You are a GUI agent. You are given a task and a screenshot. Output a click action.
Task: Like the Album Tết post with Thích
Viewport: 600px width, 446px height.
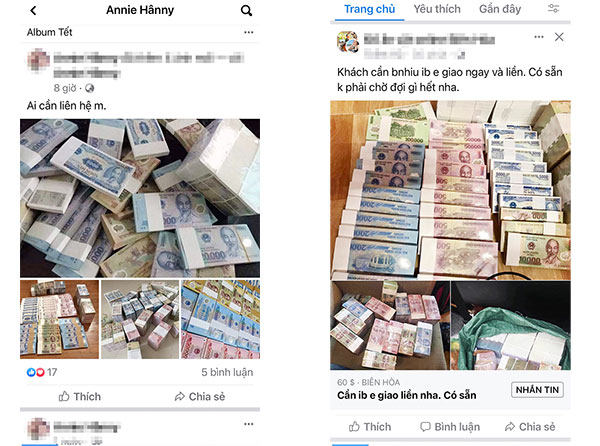tap(80, 397)
